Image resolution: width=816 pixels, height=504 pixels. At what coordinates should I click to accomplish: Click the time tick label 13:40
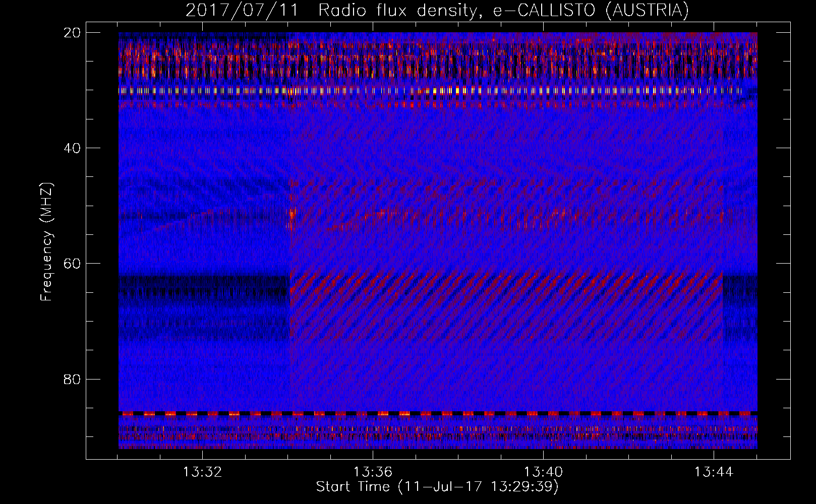[543, 472]
